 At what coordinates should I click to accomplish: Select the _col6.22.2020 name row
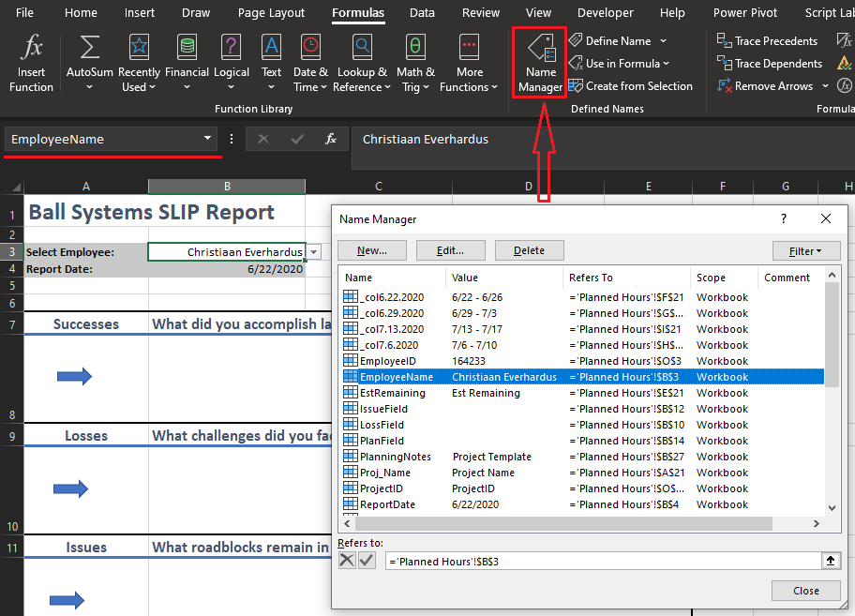[x=581, y=297]
